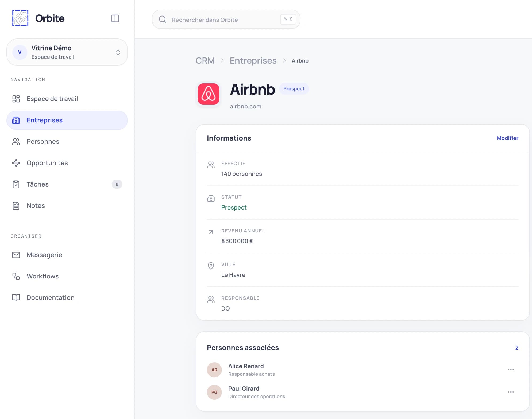Click the Directeur des opérations subtitle
532x419 pixels.
(x=257, y=397)
